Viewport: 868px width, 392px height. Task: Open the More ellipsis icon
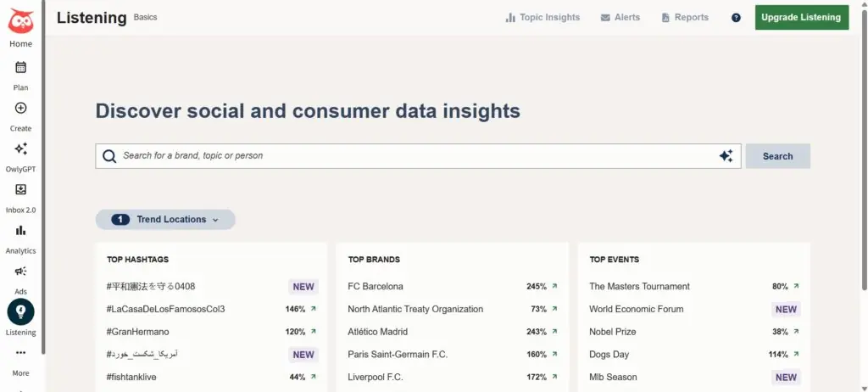(20, 353)
